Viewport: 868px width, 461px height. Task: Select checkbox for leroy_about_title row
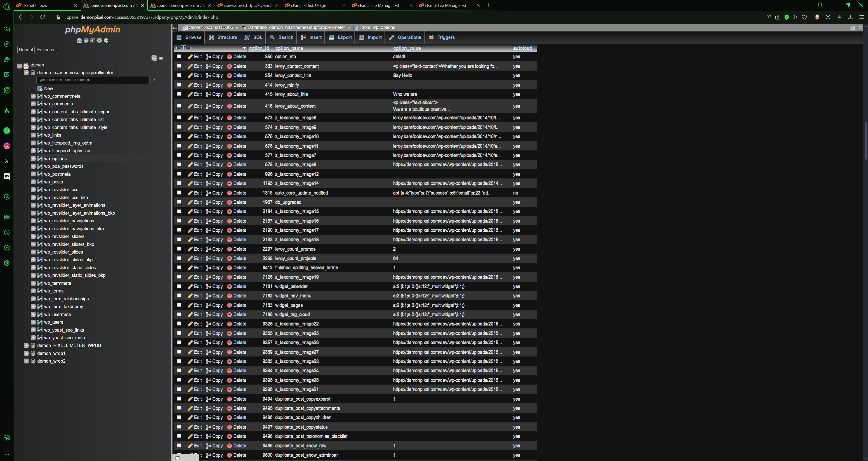coord(179,94)
